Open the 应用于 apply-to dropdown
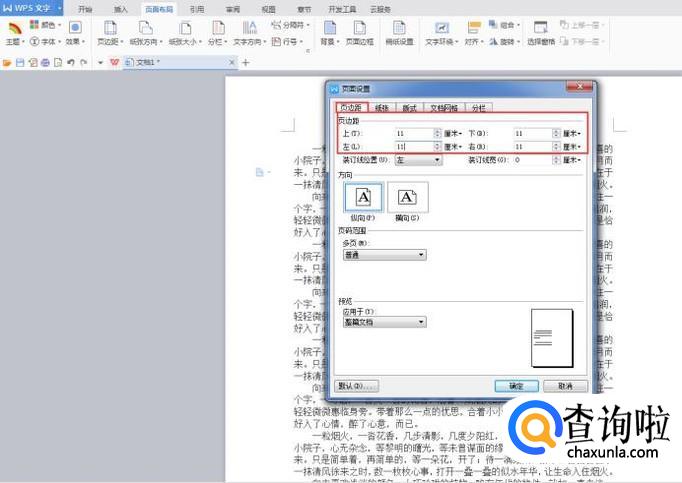This screenshot has height=483, width=682. (384, 322)
